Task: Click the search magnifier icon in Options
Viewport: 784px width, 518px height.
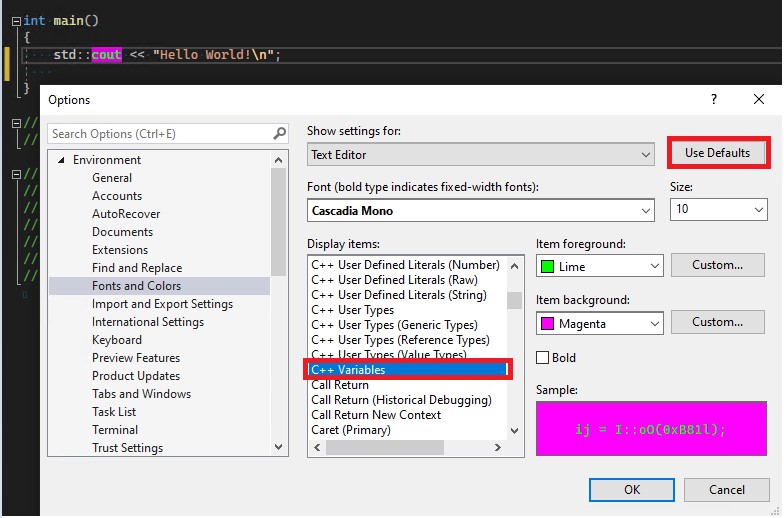Action: coord(279,134)
